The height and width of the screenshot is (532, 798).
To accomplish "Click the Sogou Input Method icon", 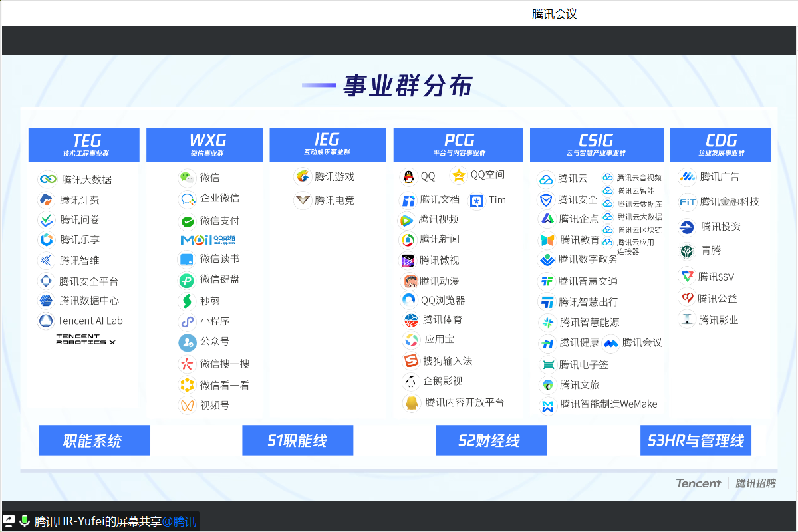I will [411, 361].
